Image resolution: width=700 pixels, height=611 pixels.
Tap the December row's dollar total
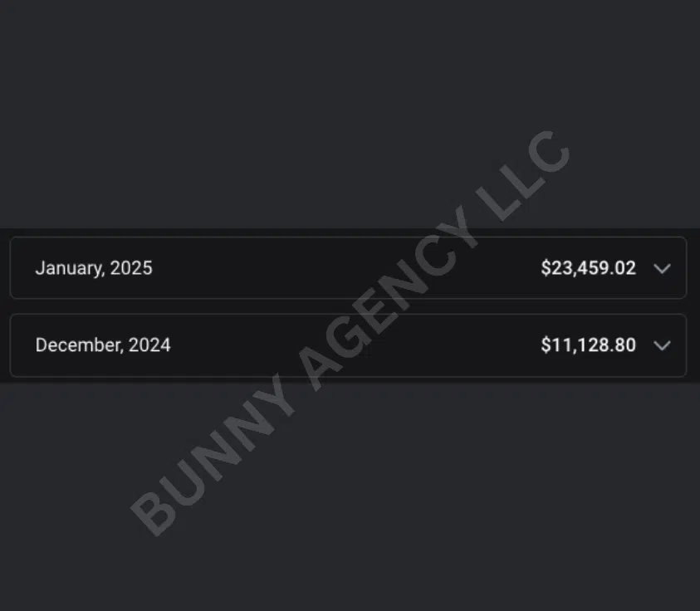click(588, 345)
